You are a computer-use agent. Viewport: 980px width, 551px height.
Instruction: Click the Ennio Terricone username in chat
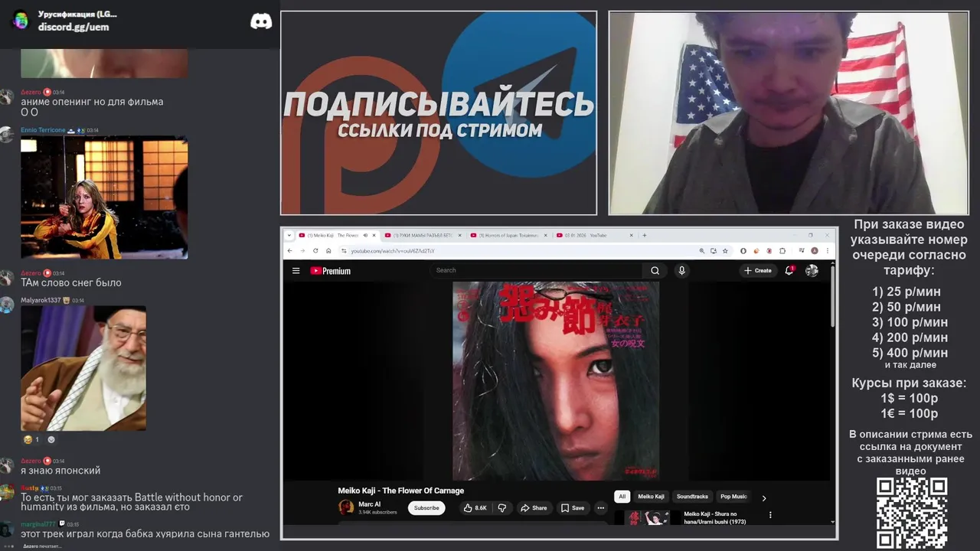pos(43,130)
